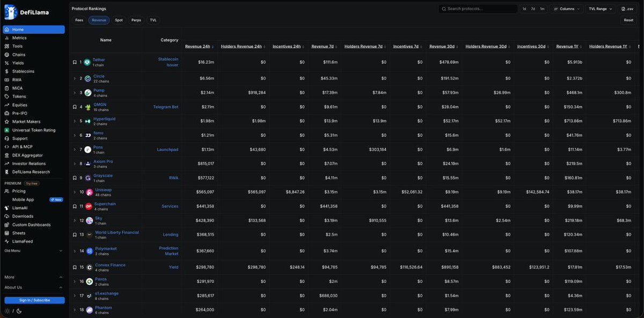Open the Investor Relations sidebar link

[29, 164]
